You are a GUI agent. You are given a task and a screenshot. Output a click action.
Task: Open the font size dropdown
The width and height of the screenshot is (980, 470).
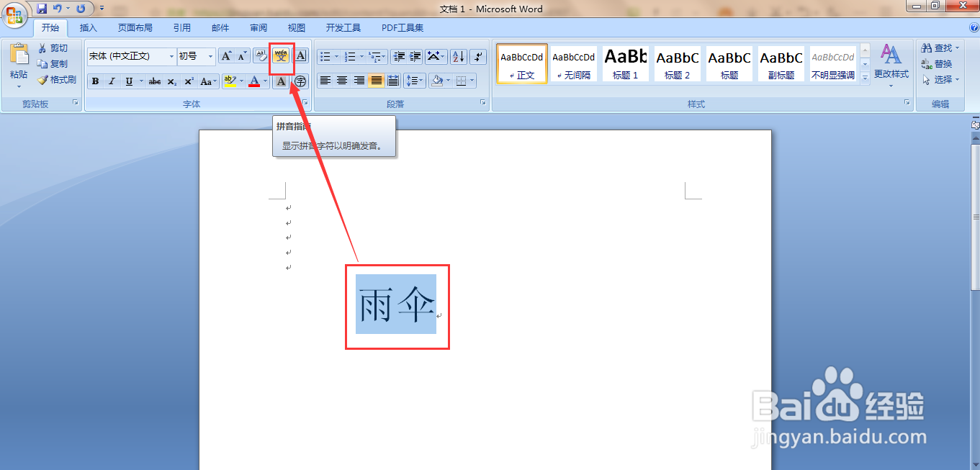[210, 56]
